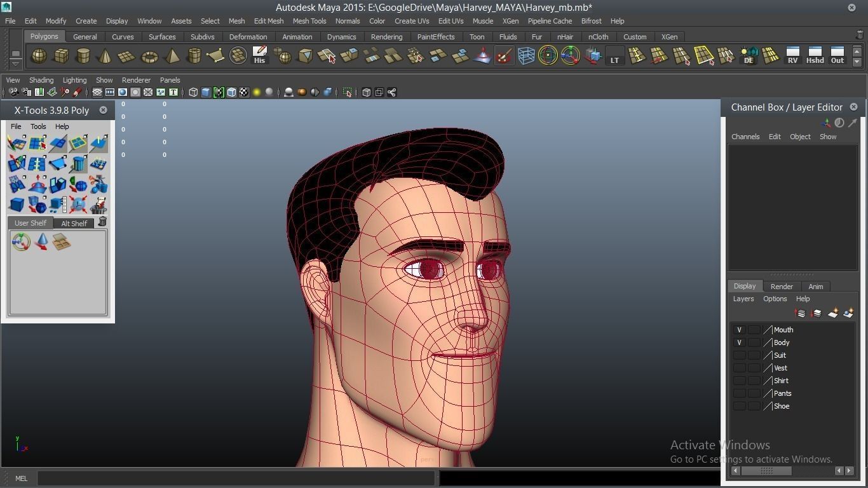Screen dimensions: 868x488
Task: Open the Create UVs menu
Action: [x=412, y=21]
